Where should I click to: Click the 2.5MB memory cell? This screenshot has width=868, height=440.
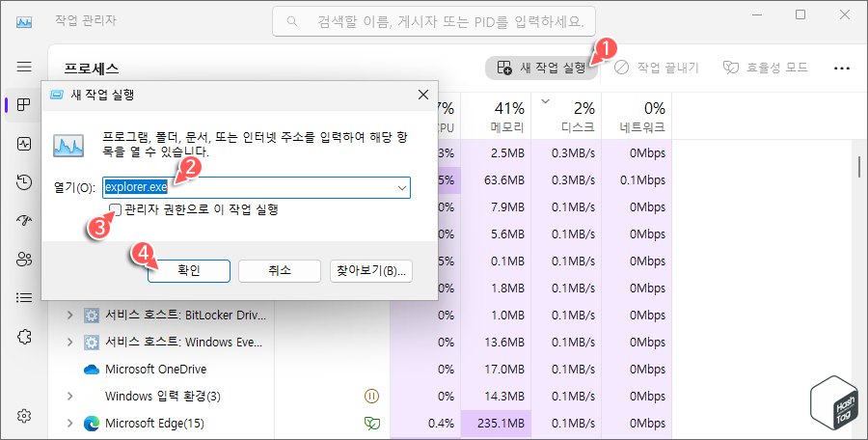tap(496, 153)
